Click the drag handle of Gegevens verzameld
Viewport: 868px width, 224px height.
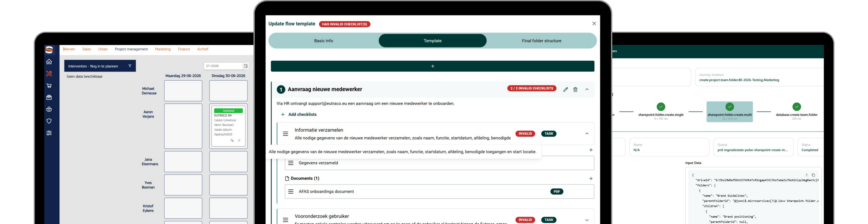click(291, 163)
